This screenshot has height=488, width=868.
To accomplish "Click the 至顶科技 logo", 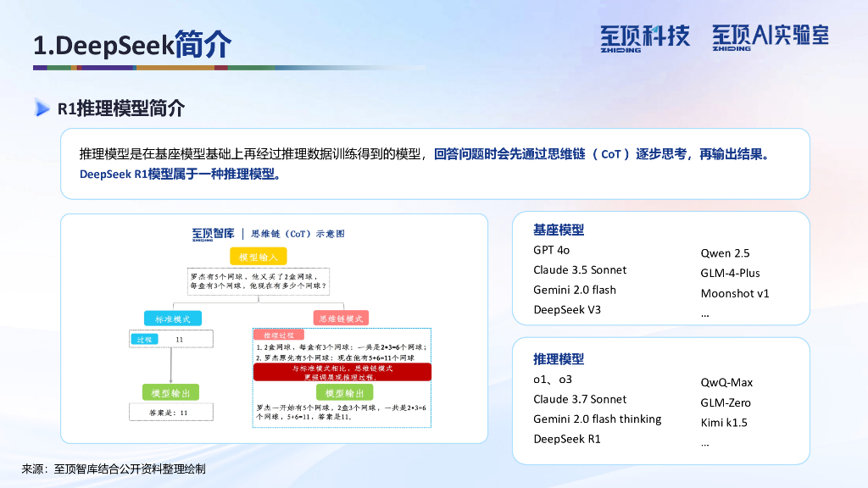I will coord(645,38).
